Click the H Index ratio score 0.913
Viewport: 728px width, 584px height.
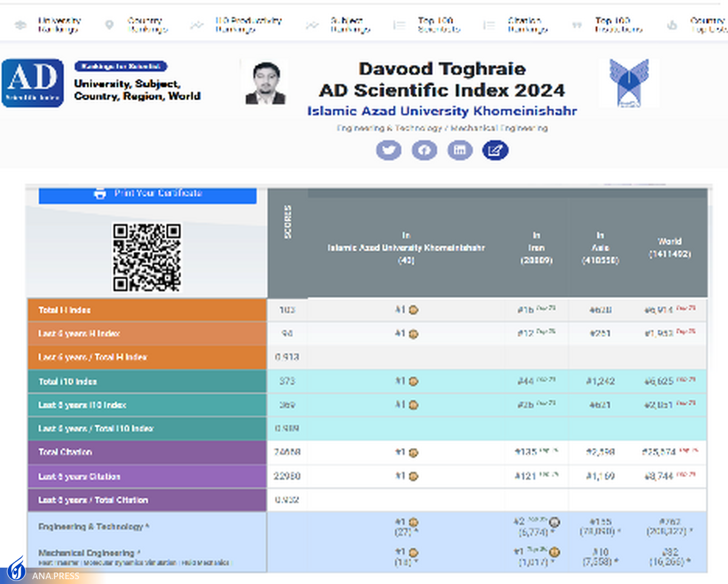[287, 358]
